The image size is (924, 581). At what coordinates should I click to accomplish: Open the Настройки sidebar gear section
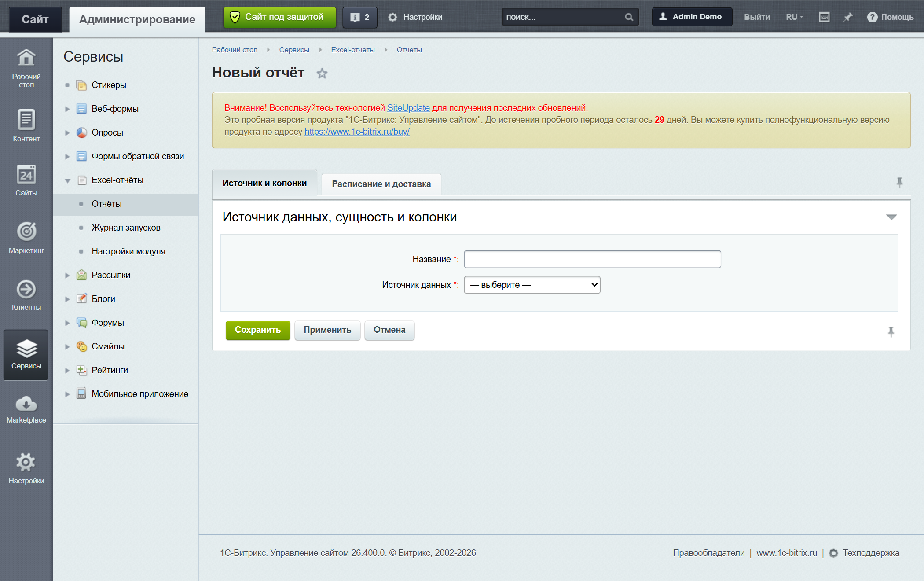pos(26,469)
